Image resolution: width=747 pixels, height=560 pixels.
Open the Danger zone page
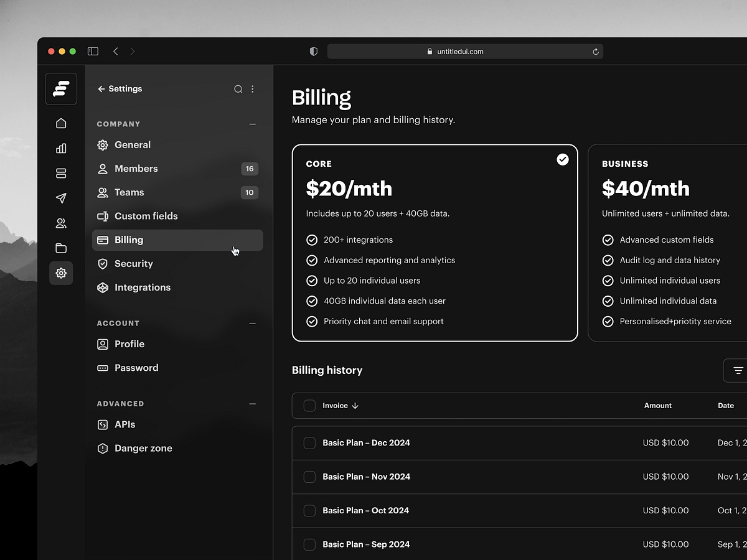click(143, 448)
